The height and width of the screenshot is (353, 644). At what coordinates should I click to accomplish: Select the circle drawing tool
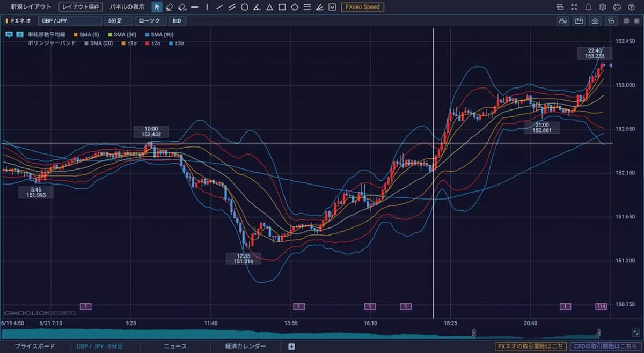tap(244, 7)
